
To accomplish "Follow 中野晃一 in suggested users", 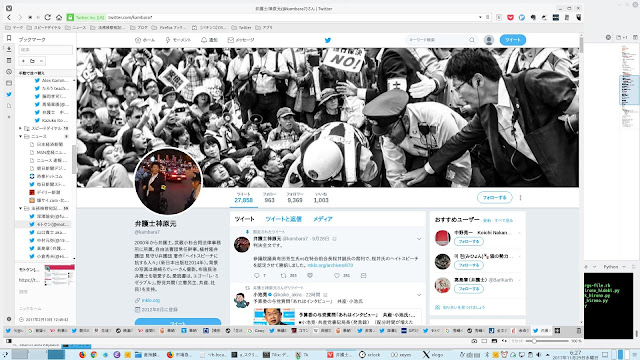I will (x=469, y=242).
